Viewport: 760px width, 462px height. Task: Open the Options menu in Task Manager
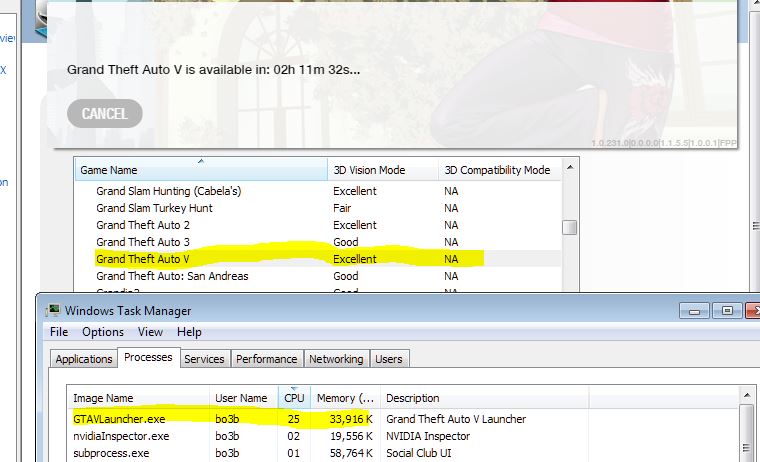tap(103, 332)
